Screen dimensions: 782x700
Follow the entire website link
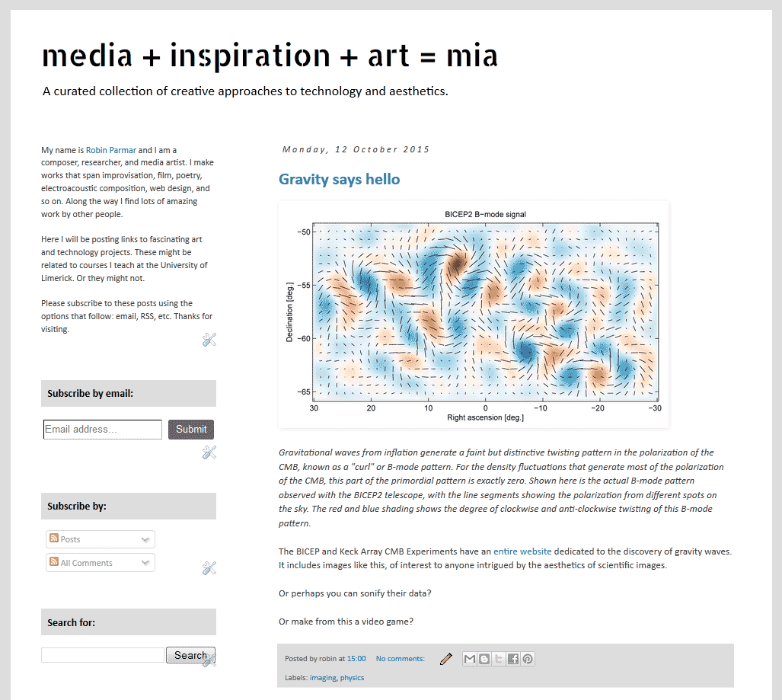tap(522, 551)
